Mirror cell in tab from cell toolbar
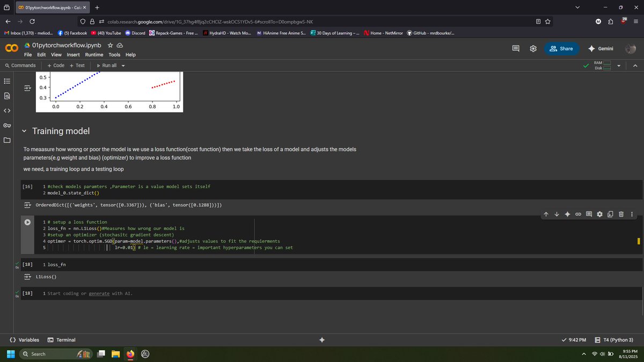644x362 pixels. pyautogui.click(x=610, y=215)
